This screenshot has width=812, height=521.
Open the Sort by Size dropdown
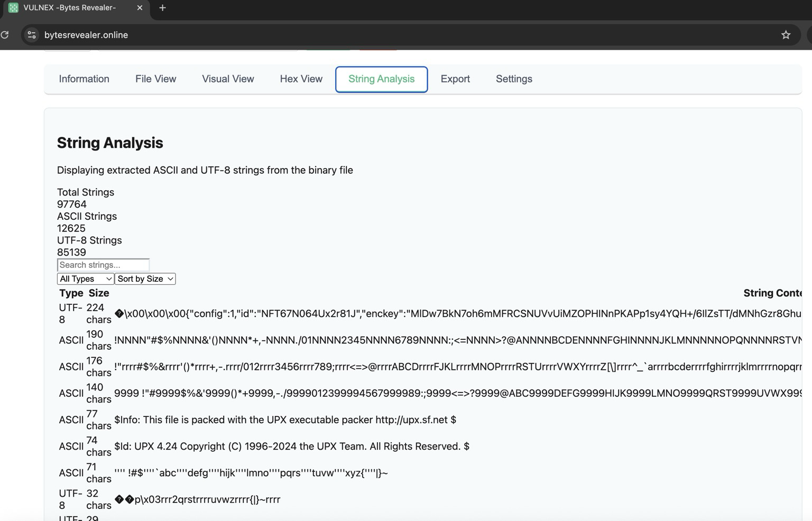coord(145,278)
